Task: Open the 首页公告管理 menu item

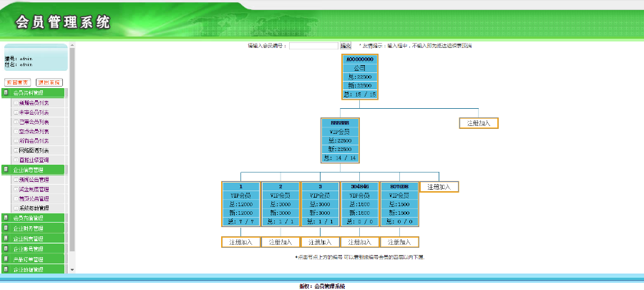Action: pyautogui.click(x=34, y=199)
